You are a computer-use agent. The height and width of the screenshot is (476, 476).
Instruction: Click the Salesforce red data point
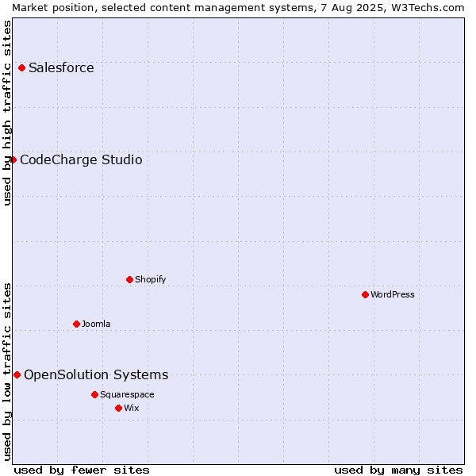point(22,67)
